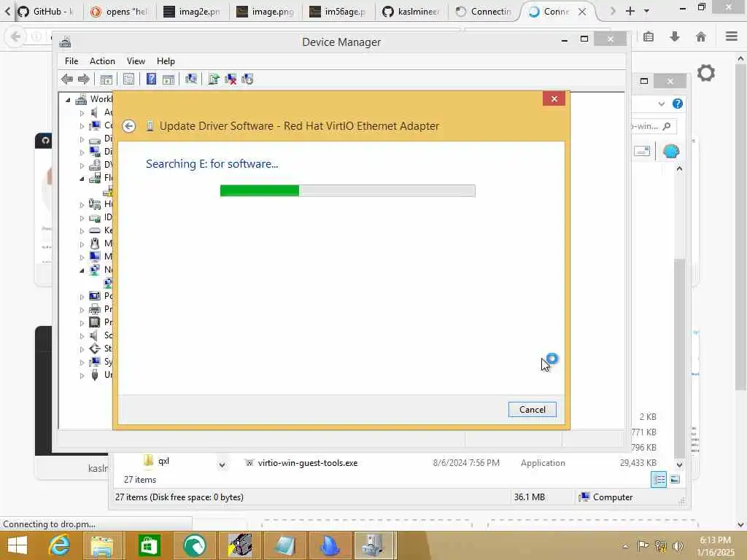Viewport: 747px width, 560px height.
Task: Switch to the im56age browser tab
Action: (337, 12)
